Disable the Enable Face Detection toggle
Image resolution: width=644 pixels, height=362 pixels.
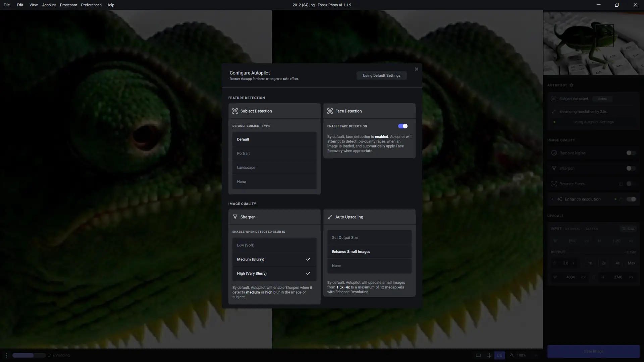pyautogui.click(x=402, y=126)
